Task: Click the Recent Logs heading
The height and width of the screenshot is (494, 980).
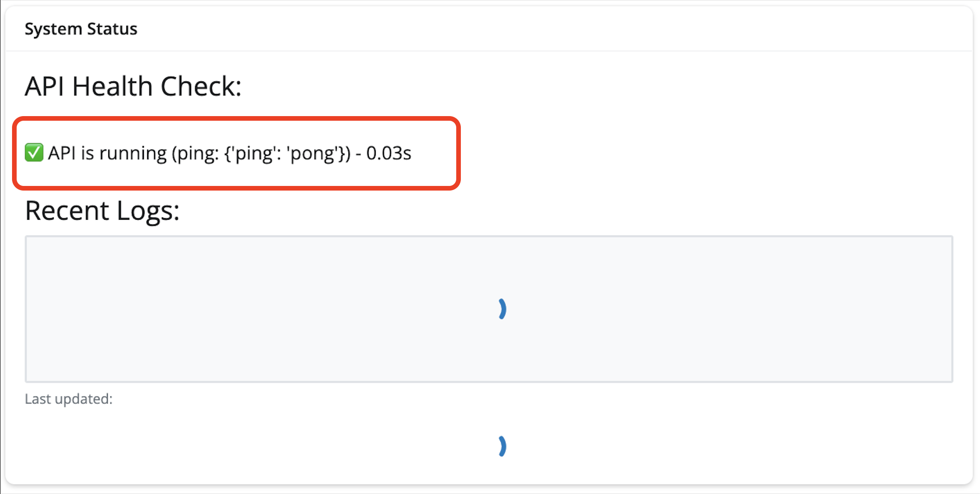Action: pos(102,211)
